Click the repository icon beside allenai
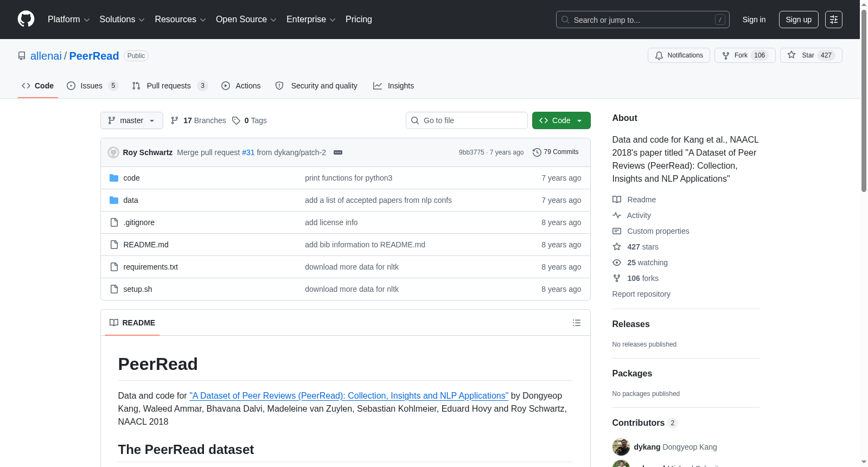 [22, 56]
